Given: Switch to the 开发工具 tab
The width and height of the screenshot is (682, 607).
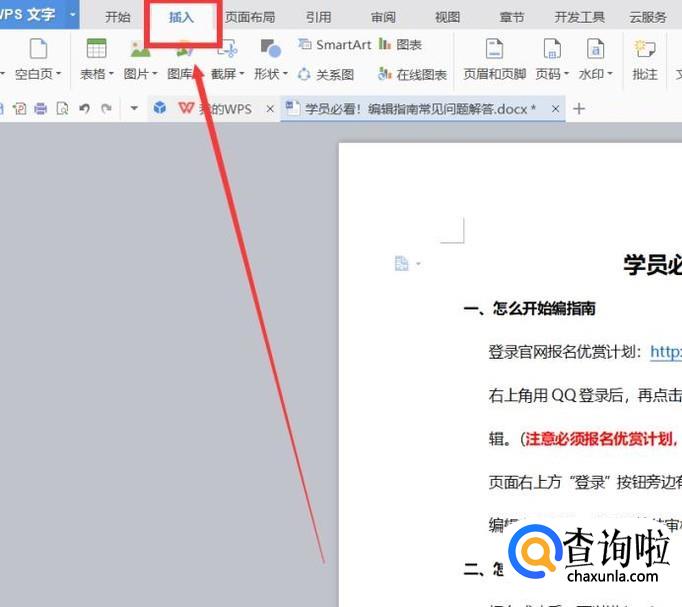Looking at the screenshot, I should [x=579, y=17].
